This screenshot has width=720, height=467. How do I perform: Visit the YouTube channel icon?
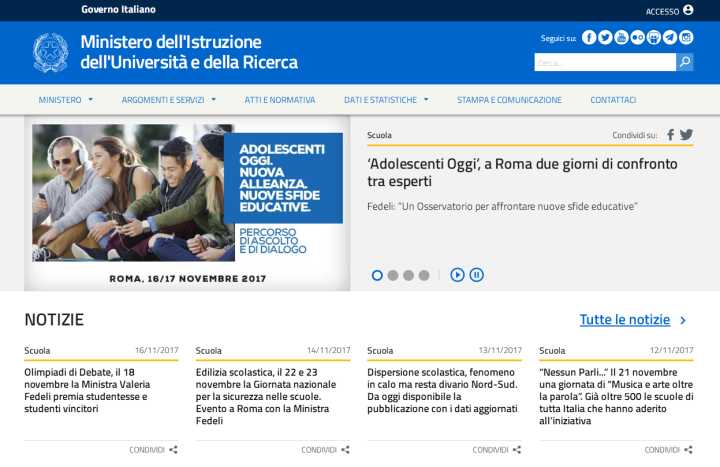pos(621,38)
